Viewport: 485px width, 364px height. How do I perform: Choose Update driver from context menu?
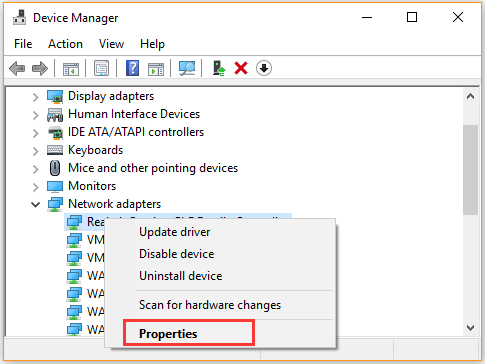click(x=220, y=232)
